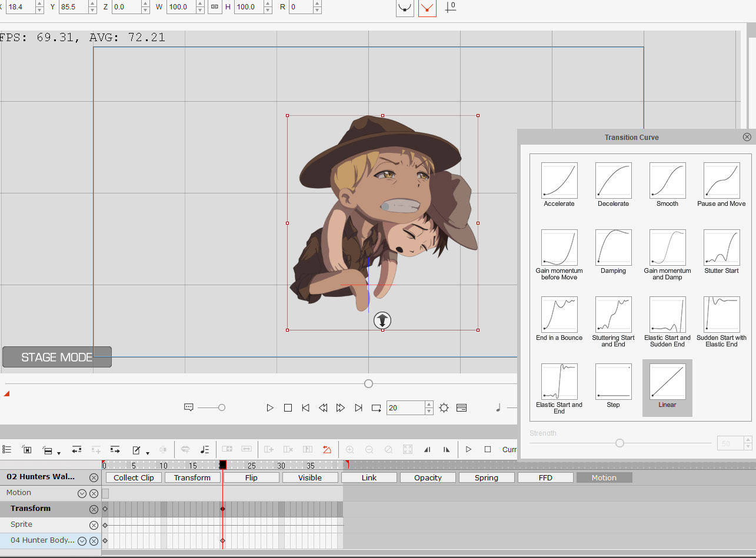Click the track list icon in timeline toolbar
This screenshot has height=558, width=756.
[7, 450]
